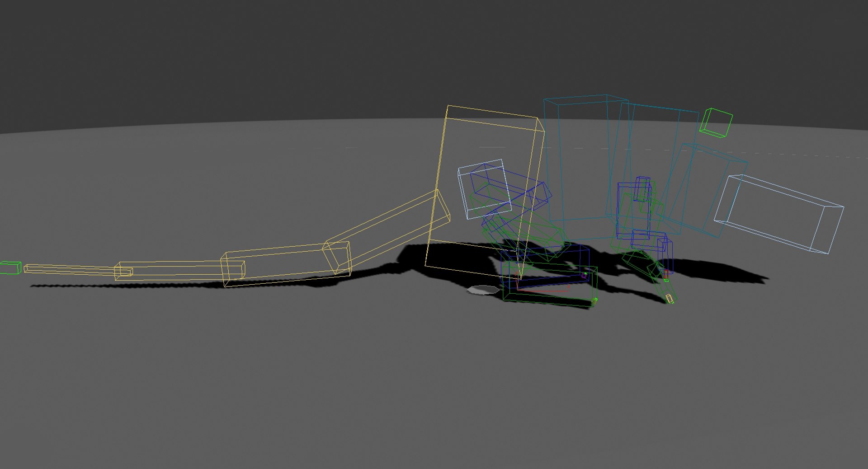Select the small green box at tail tip
The image size is (868, 469).
tap(10, 267)
